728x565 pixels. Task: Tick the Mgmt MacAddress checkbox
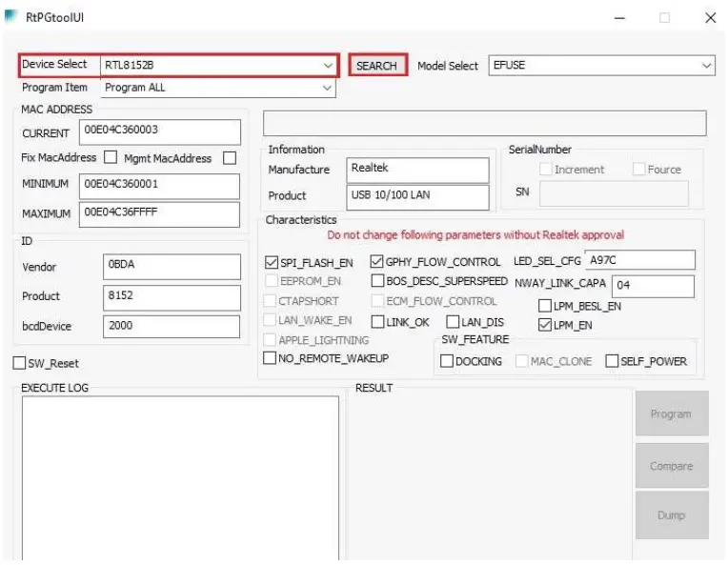pos(229,158)
